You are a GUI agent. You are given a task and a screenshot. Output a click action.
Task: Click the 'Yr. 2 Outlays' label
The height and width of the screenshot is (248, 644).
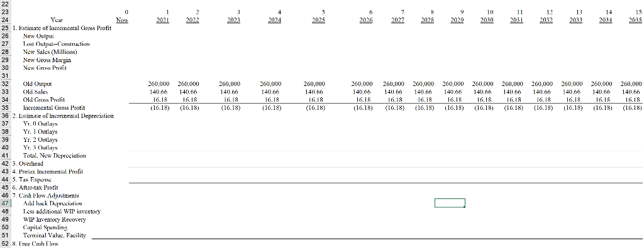pyautogui.click(x=40, y=140)
